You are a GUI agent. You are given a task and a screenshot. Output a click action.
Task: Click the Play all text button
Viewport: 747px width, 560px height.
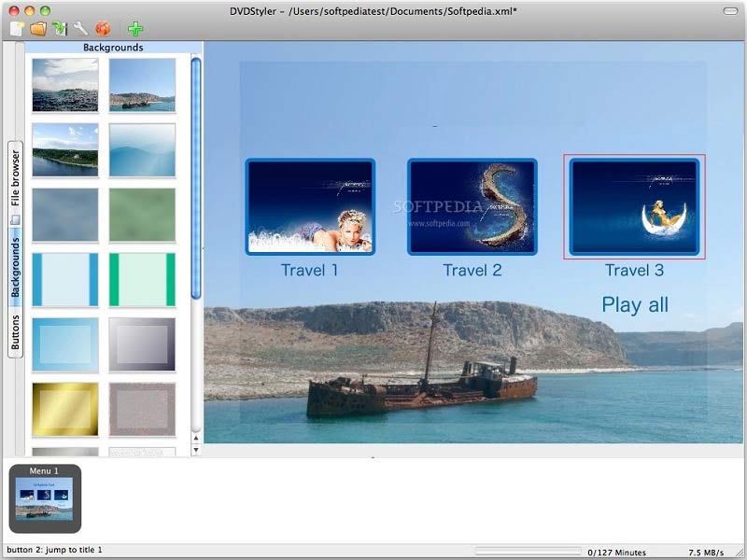pos(634,304)
